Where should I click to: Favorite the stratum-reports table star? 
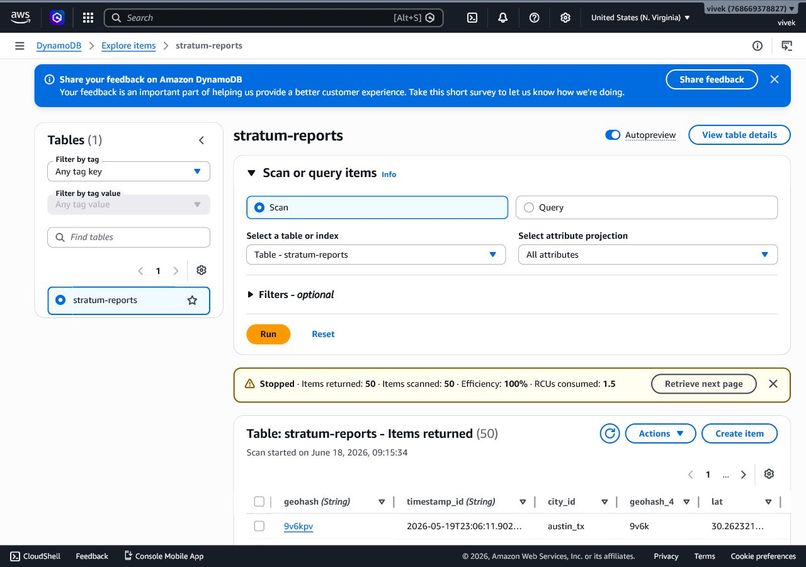coord(192,300)
